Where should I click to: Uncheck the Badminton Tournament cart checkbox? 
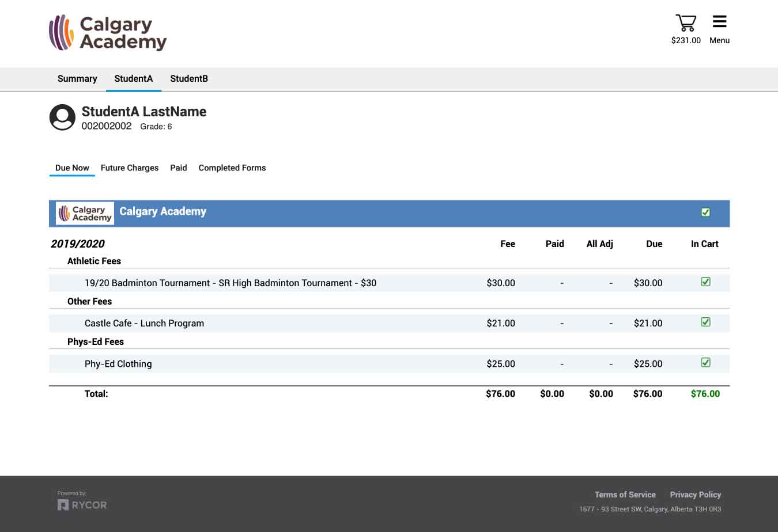coord(705,282)
